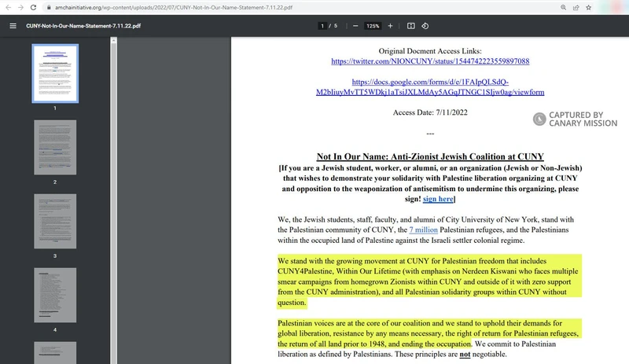This screenshot has width=629, height=364.
Task: Zoom out the PDF with minus button
Action: pyautogui.click(x=355, y=26)
